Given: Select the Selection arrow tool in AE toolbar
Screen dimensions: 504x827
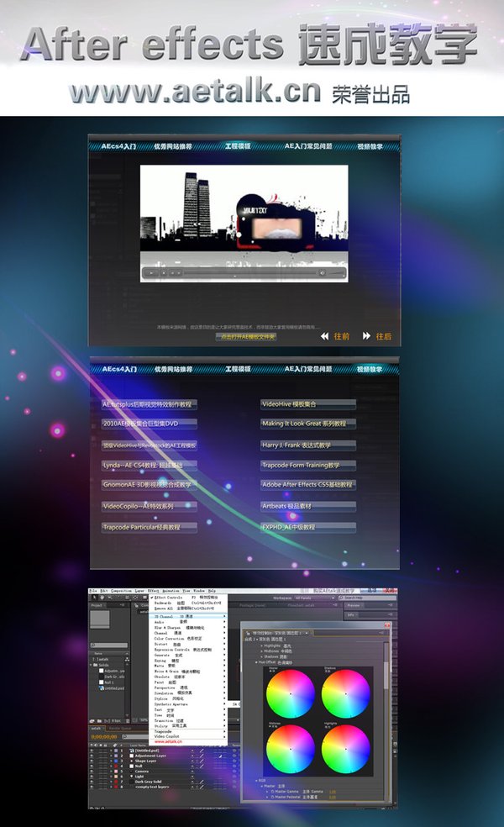Looking at the screenshot, I should coord(94,598).
